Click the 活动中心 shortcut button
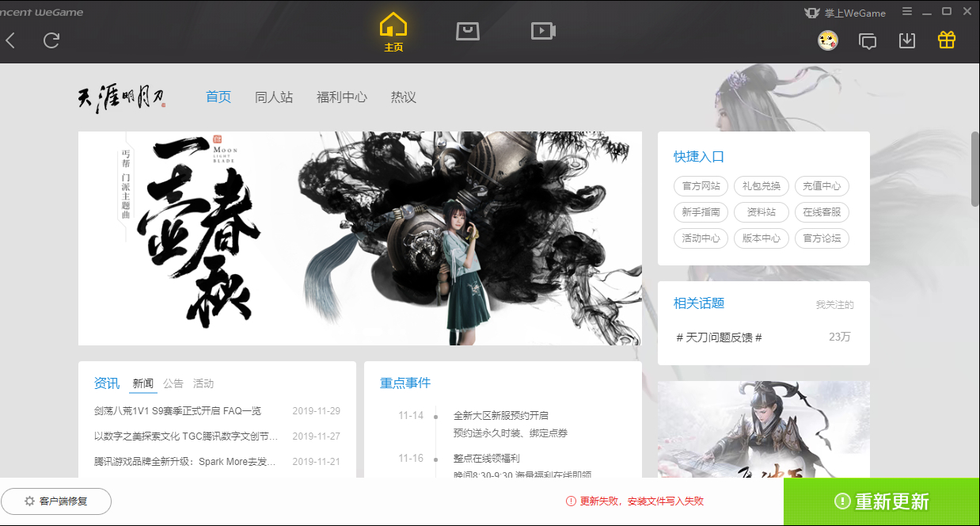This screenshot has width=980, height=526. [701, 238]
